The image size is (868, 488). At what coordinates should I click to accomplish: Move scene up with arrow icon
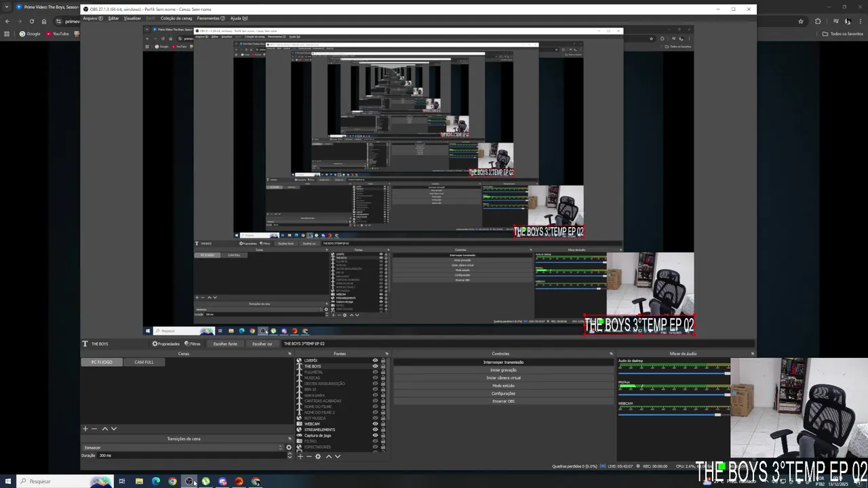point(104,428)
